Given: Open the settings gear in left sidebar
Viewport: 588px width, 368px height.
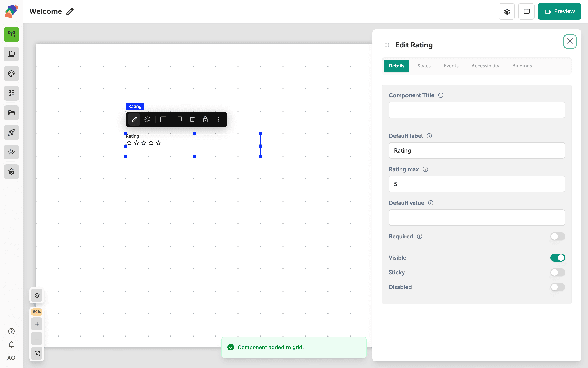Looking at the screenshot, I should pos(11,172).
